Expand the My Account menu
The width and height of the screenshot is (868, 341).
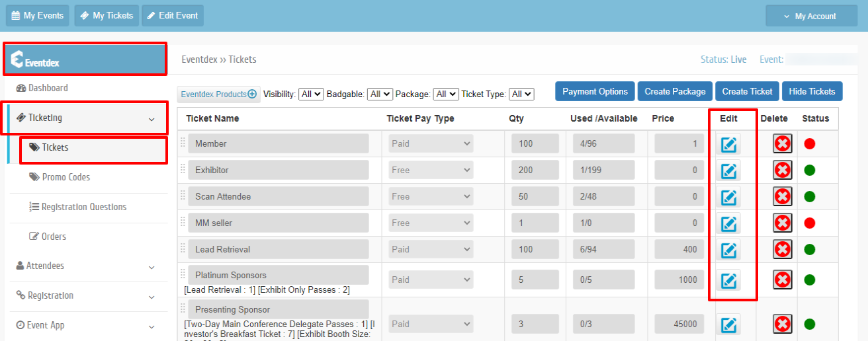pyautogui.click(x=811, y=16)
